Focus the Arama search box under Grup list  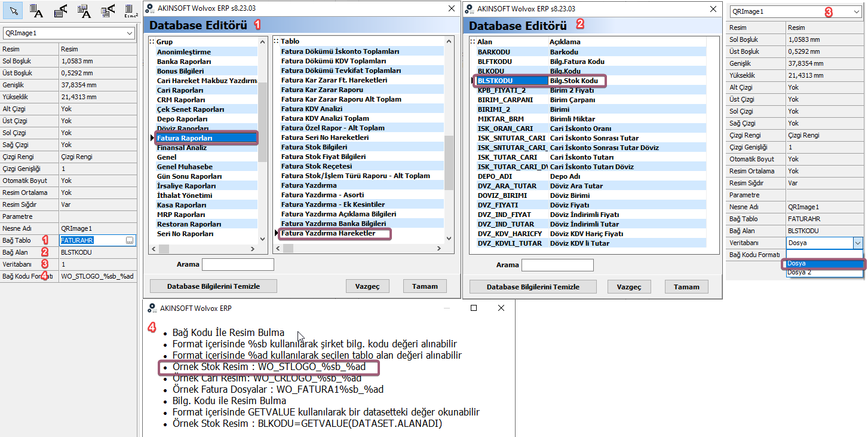pyautogui.click(x=238, y=265)
